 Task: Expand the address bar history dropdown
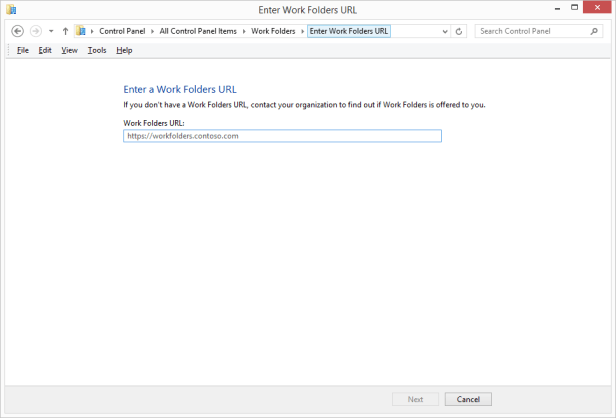(445, 31)
